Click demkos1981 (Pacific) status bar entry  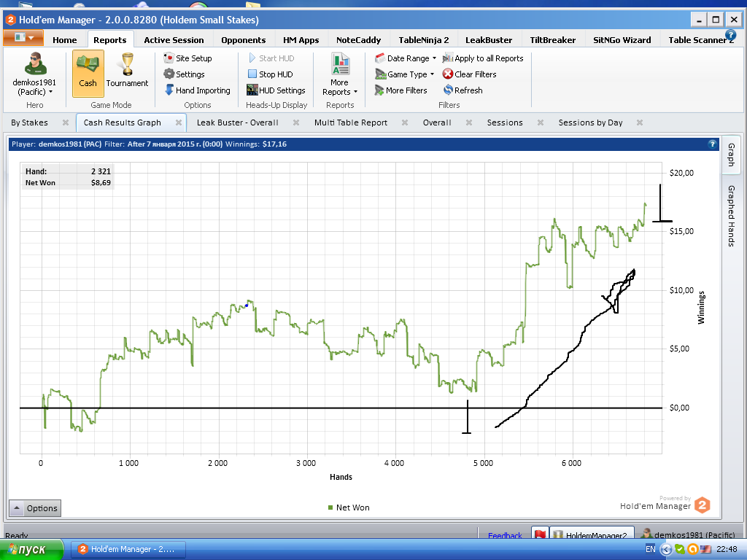pyautogui.click(x=688, y=534)
